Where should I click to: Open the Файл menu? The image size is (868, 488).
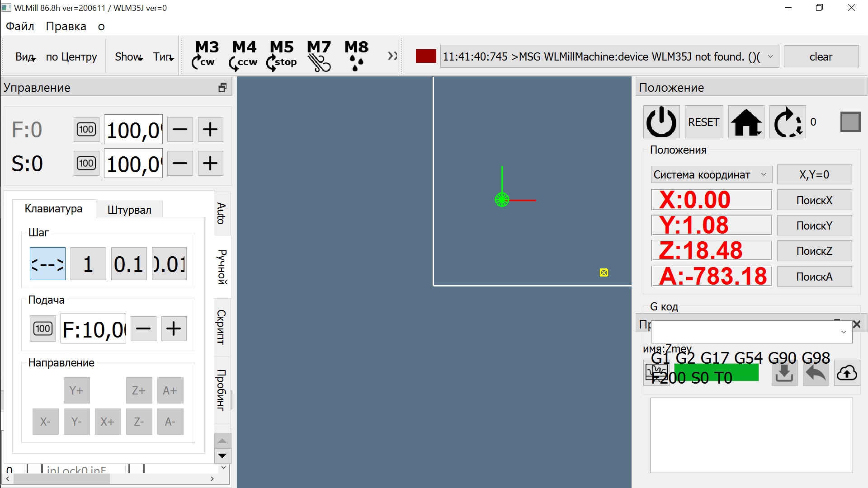point(20,26)
